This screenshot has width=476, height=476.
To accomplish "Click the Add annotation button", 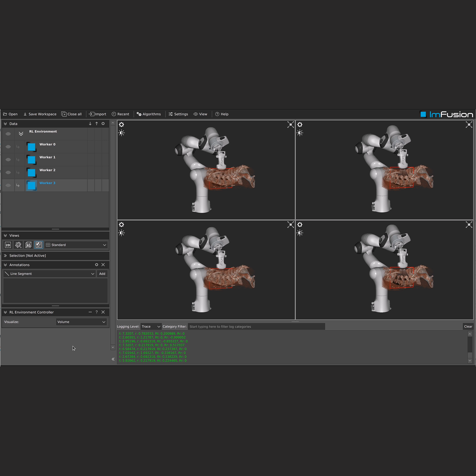I will pos(102,274).
